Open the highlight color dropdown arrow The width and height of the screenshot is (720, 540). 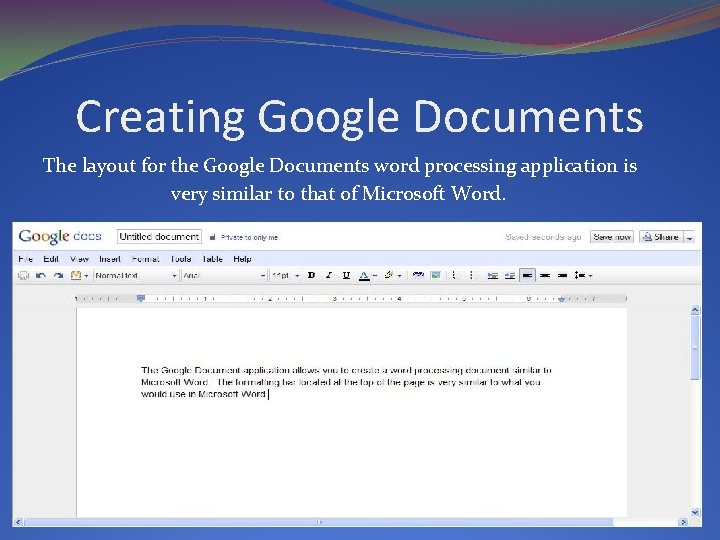pos(399,276)
